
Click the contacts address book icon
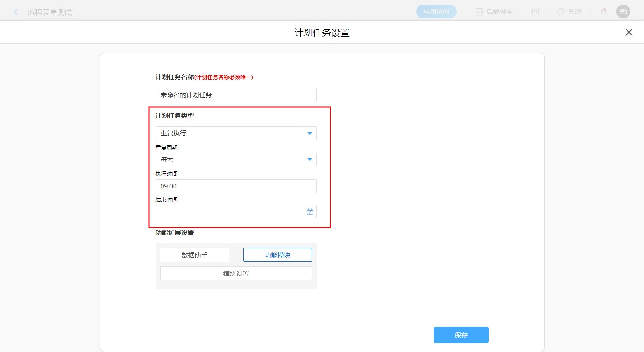[535, 12]
